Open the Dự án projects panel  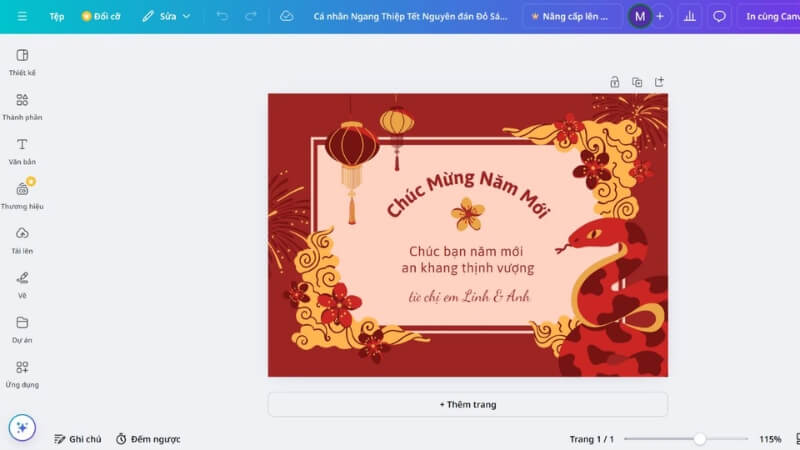(22, 328)
